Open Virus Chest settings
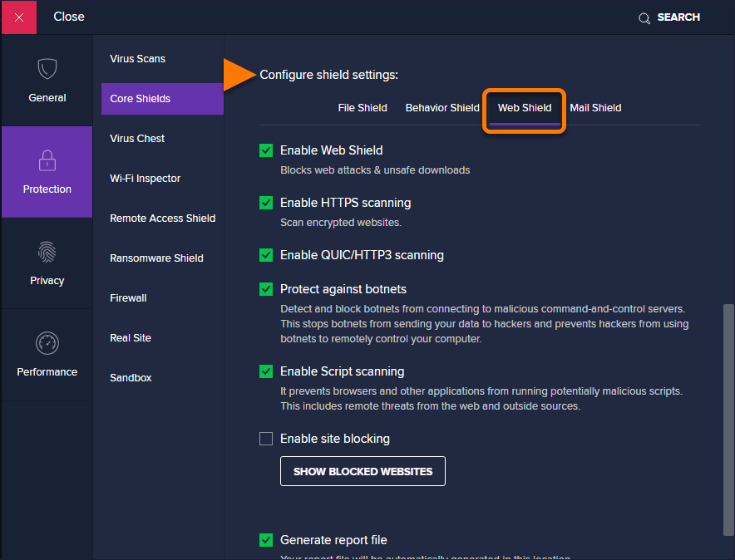Screen dimensions: 735x560 pyautogui.click(x=137, y=139)
